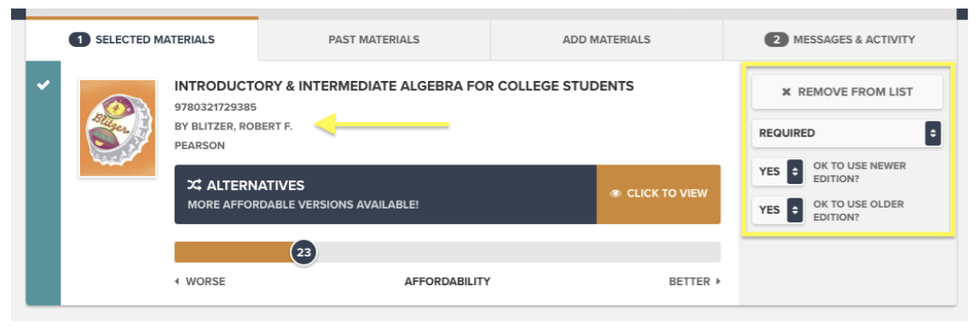Click the left arrow next to Worse
This screenshot has width=980, height=327.
(177, 282)
